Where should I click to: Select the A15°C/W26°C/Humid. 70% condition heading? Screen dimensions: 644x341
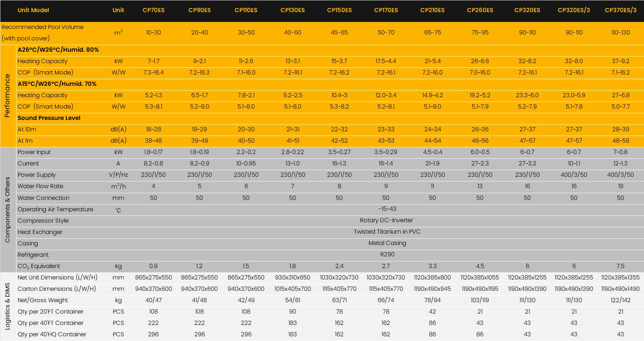tap(57, 84)
